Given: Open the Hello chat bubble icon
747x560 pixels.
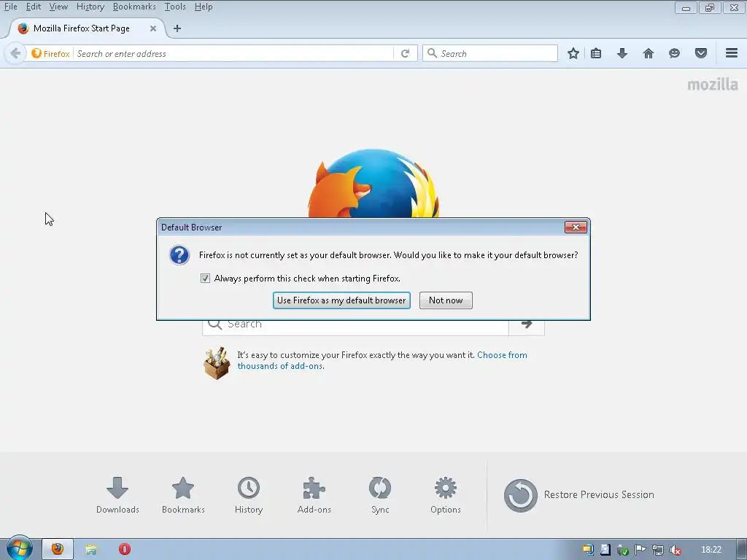Looking at the screenshot, I should (674, 53).
